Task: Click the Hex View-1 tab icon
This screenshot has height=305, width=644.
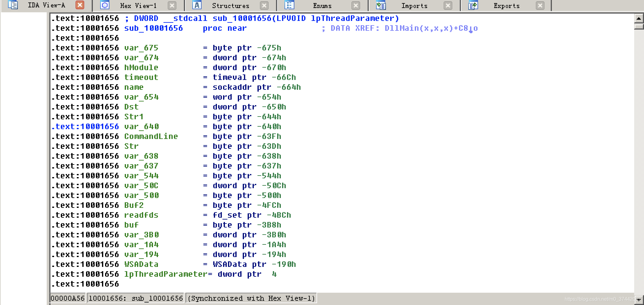Action: point(105,5)
